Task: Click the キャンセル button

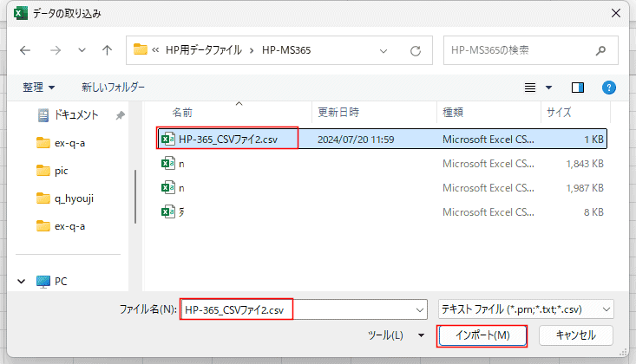Action: [575, 335]
